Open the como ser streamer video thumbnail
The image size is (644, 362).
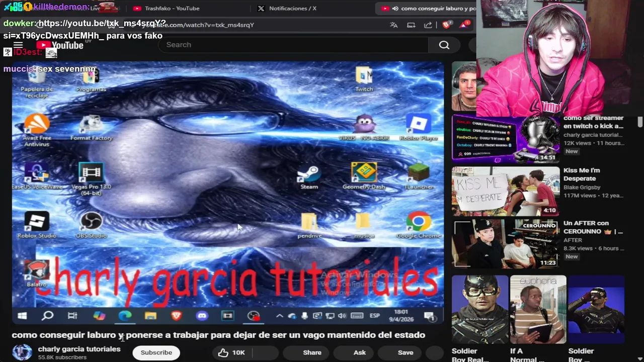505,139
